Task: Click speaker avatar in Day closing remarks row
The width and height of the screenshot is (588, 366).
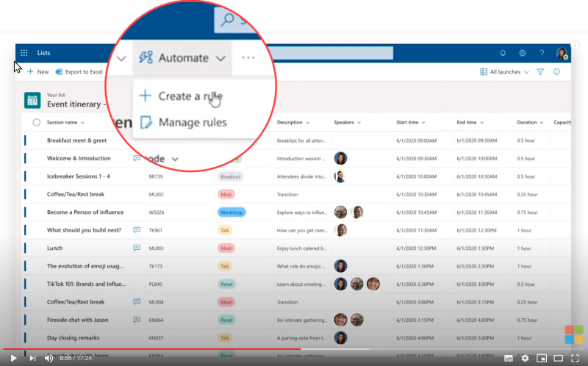Action: point(340,337)
